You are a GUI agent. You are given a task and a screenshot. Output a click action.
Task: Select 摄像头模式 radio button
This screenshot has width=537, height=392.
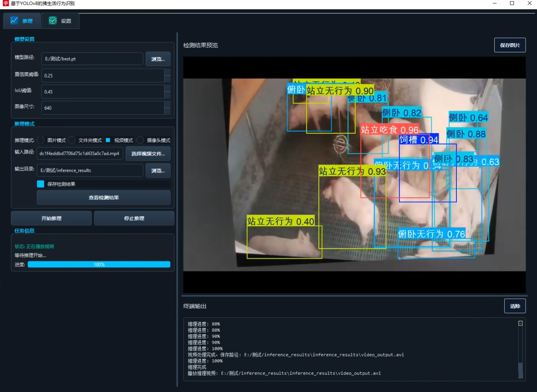click(x=140, y=140)
